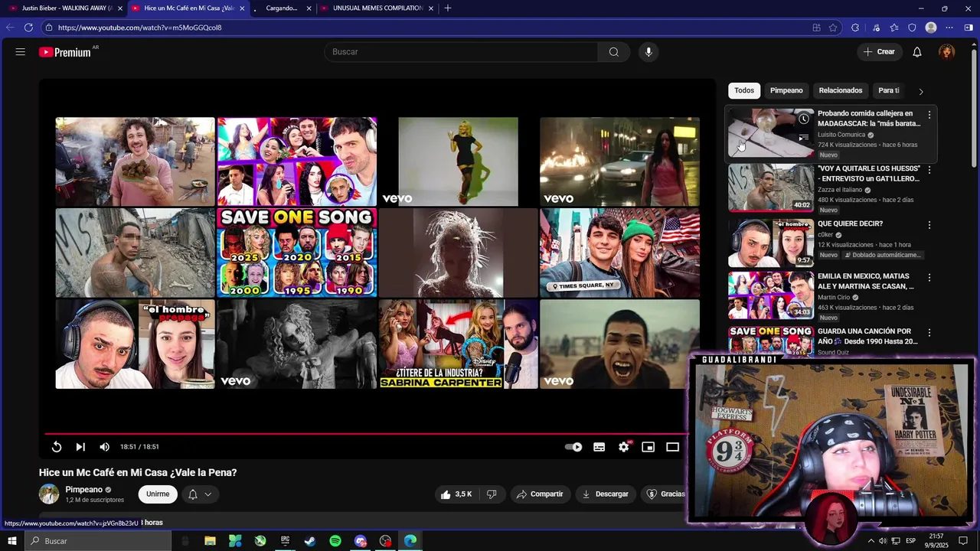
Task: Mute the video volume
Action: tap(104, 447)
